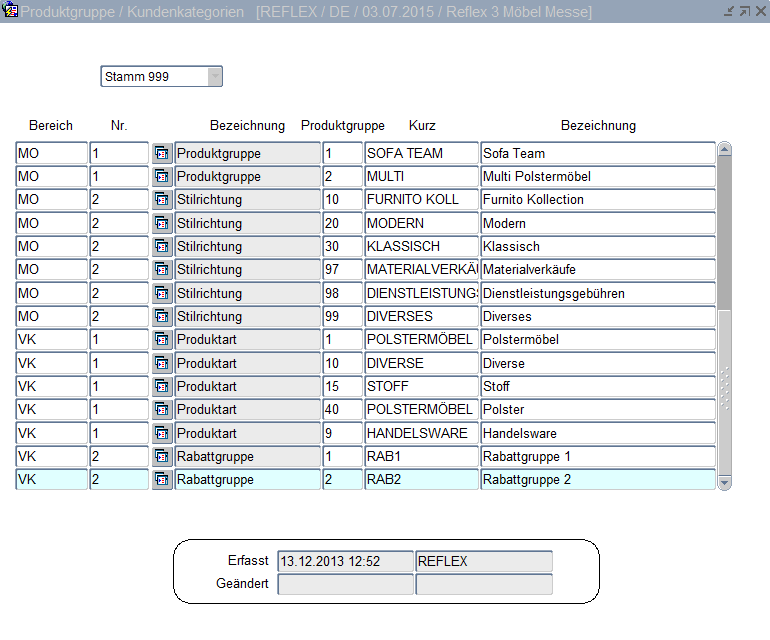770x640 pixels.
Task: Select the Kurz field containing SOFA TEAM
Action: (421, 153)
